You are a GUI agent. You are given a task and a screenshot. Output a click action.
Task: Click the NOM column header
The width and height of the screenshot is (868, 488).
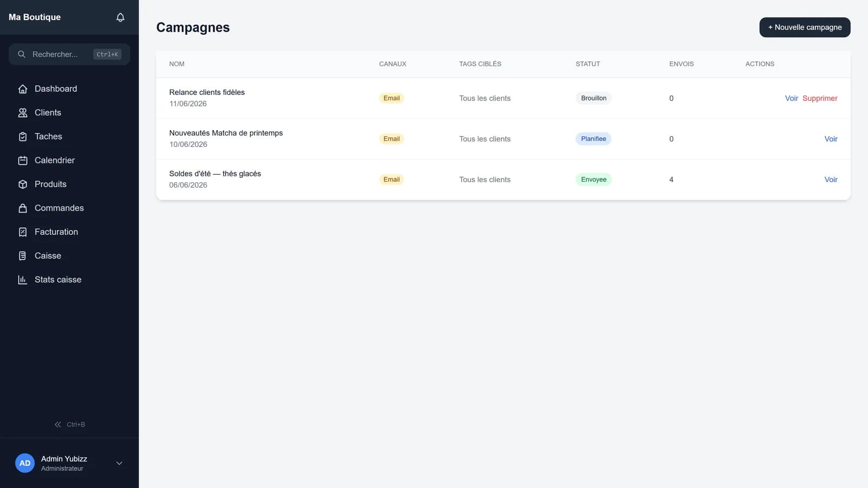point(177,64)
